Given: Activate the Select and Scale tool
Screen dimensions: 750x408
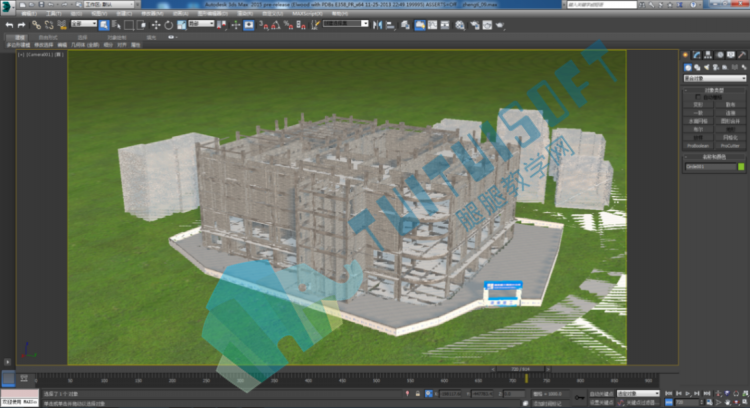Looking at the screenshot, I should pyautogui.click(x=181, y=25).
